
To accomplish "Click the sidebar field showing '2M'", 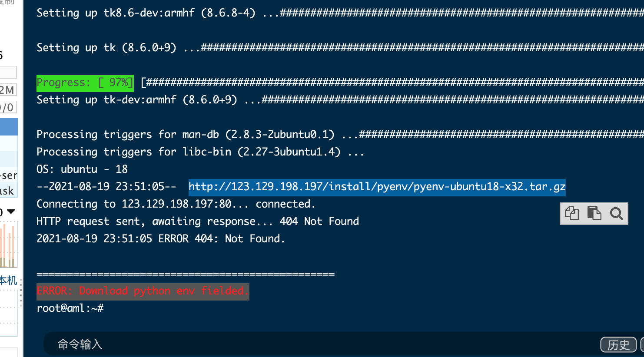I will point(8,90).
